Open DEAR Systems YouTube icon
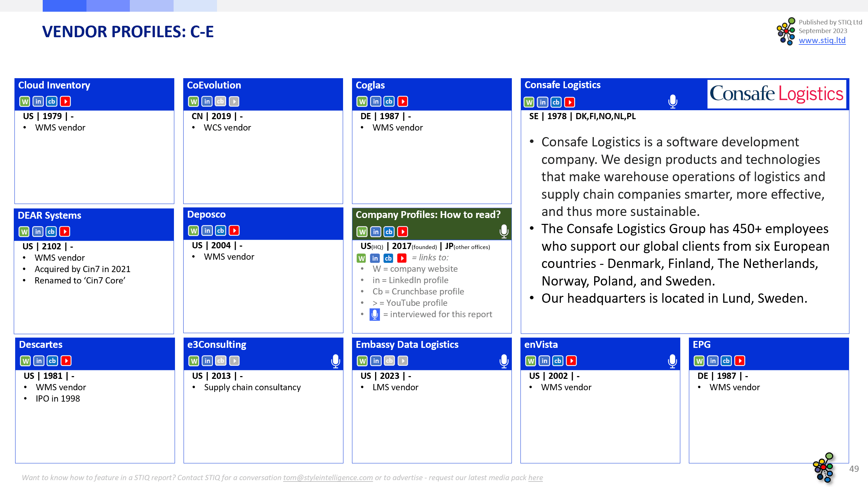The width and height of the screenshot is (868, 487). click(x=65, y=232)
